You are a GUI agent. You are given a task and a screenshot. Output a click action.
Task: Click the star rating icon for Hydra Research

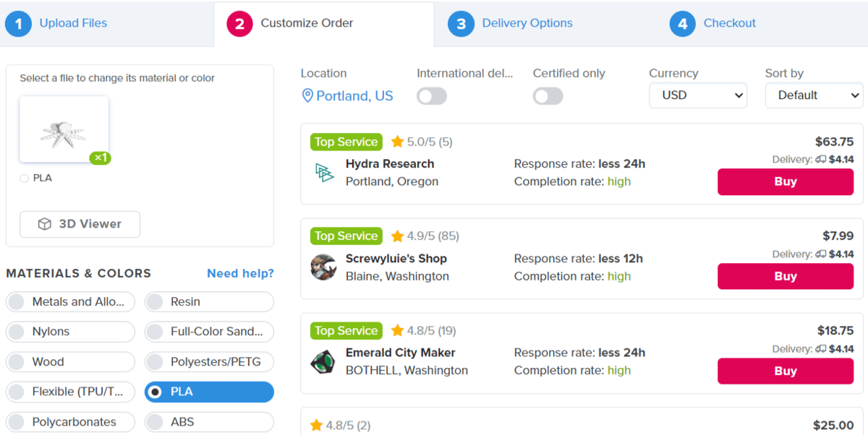(397, 142)
